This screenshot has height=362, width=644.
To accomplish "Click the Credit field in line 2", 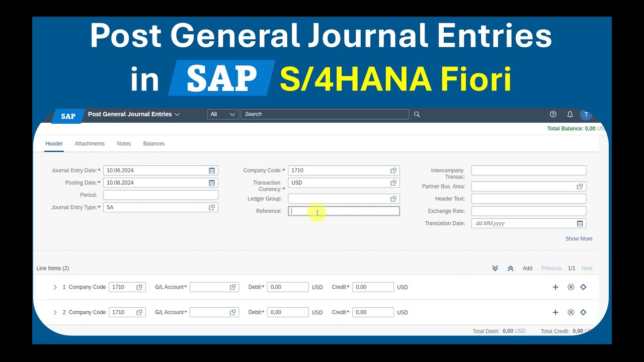I will 373,312.
